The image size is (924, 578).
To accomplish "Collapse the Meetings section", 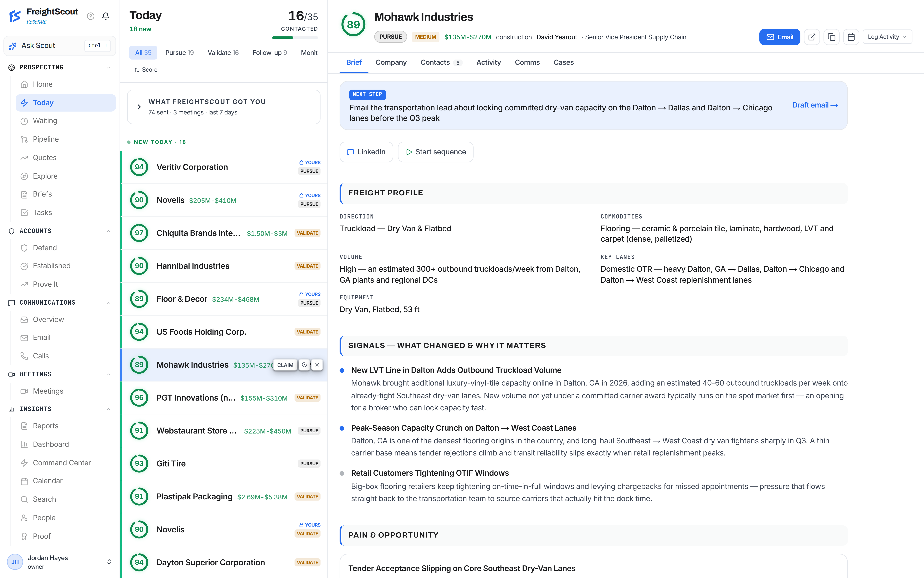I will point(108,374).
